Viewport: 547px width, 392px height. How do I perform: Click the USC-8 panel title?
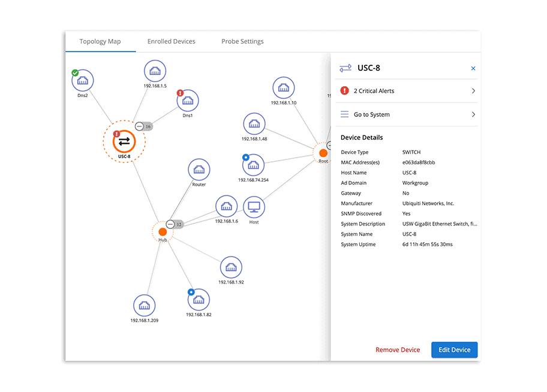tap(369, 68)
